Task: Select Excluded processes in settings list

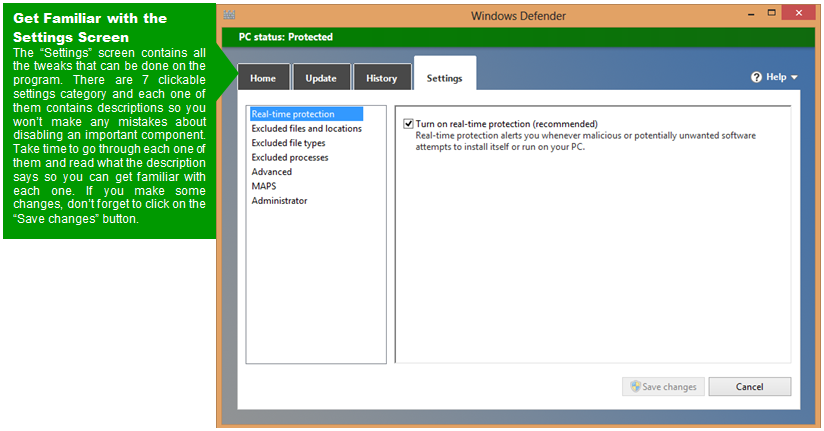Action: coord(290,157)
